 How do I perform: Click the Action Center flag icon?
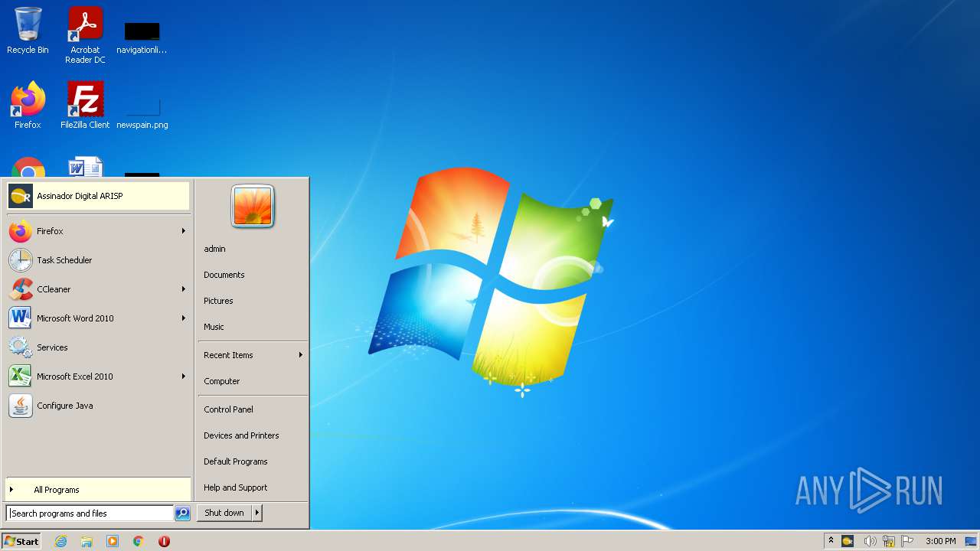(x=908, y=541)
